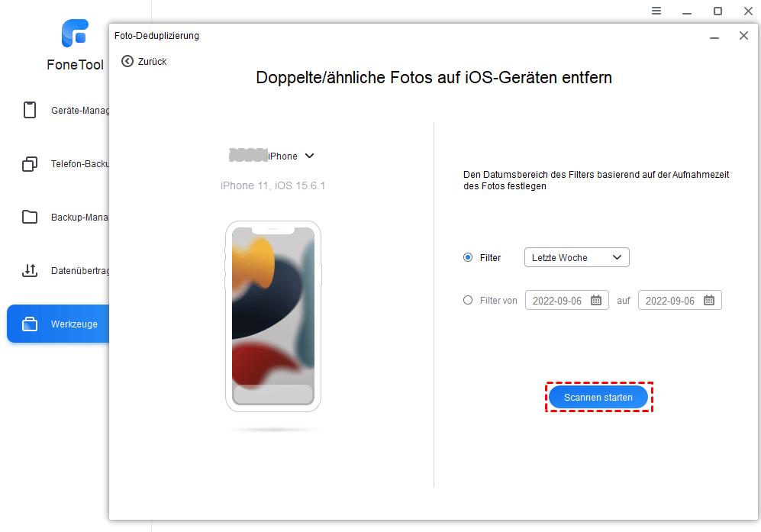Select the Filter von radio button
Viewport: 761px width, 532px height.
click(x=468, y=300)
